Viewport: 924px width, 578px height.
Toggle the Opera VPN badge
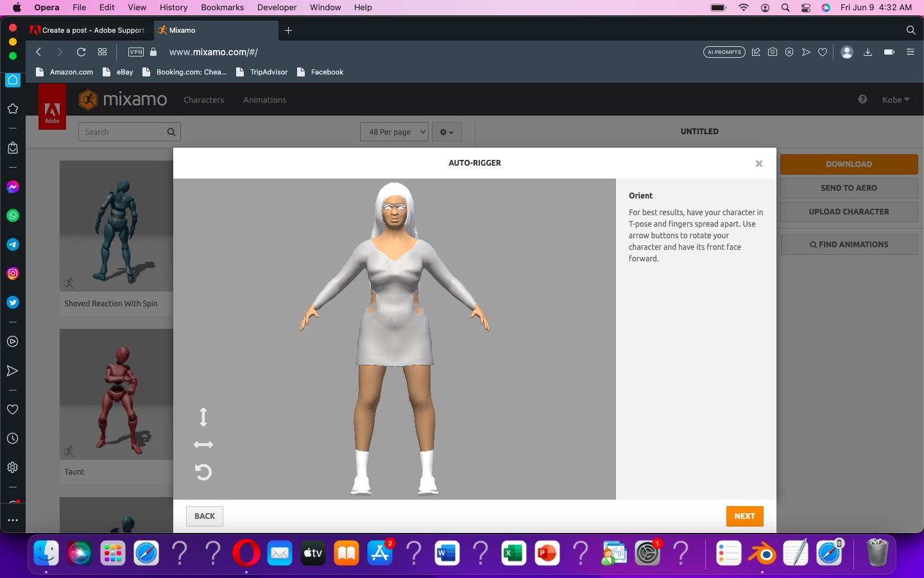tap(135, 52)
